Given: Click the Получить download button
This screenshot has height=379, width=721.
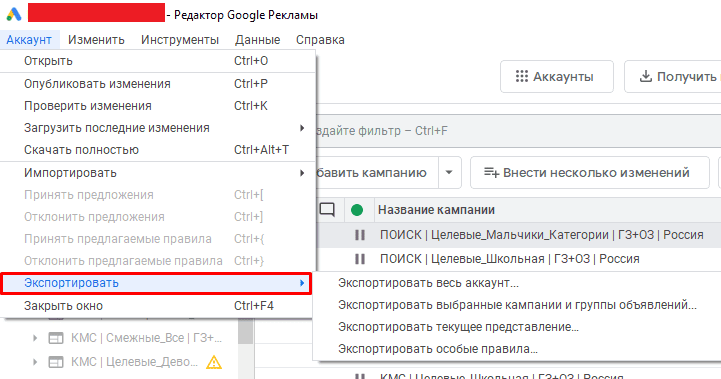Looking at the screenshot, I should click(673, 76).
